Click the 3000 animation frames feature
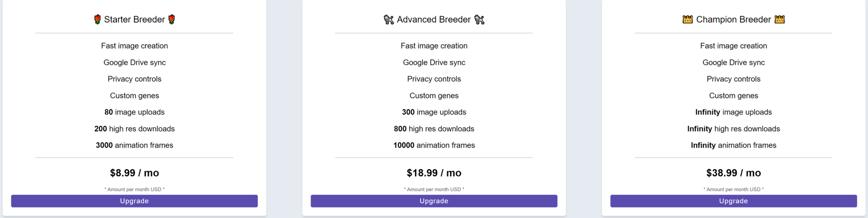This screenshot has width=868, height=218. point(134,145)
